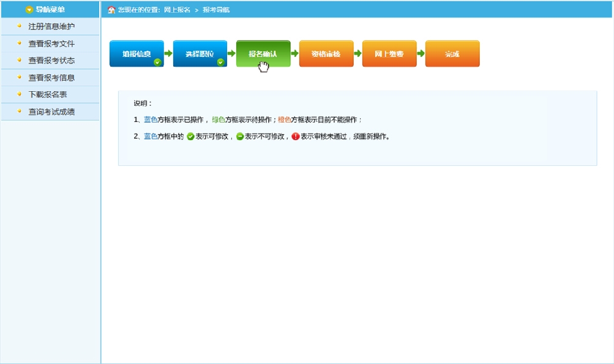
Task: Click the home icon in the breadcrumb bar
Action: point(111,10)
